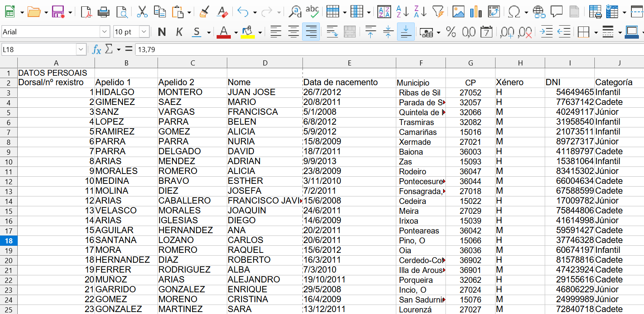This screenshot has width=644, height=314.
Task: Expand the Sum function dropdown arrow
Action: pyautogui.click(x=119, y=50)
